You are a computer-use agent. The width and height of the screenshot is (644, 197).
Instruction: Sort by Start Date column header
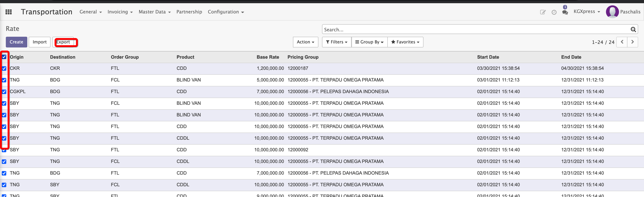488,57
